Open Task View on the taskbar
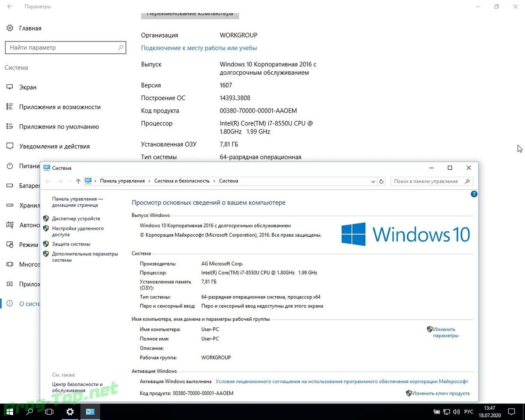Screen dimensions: 525x420 (x=49, y=411)
